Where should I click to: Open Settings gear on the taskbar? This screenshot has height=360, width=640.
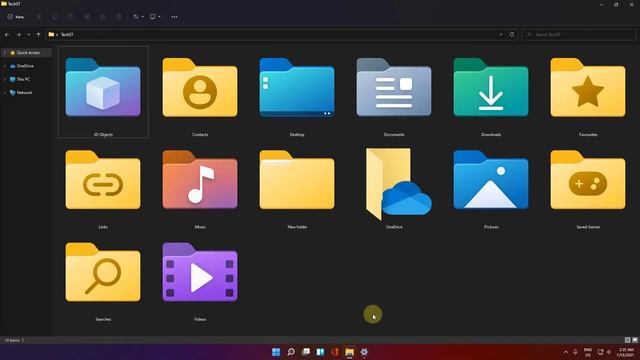pyautogui.click(x=364, y=352)
